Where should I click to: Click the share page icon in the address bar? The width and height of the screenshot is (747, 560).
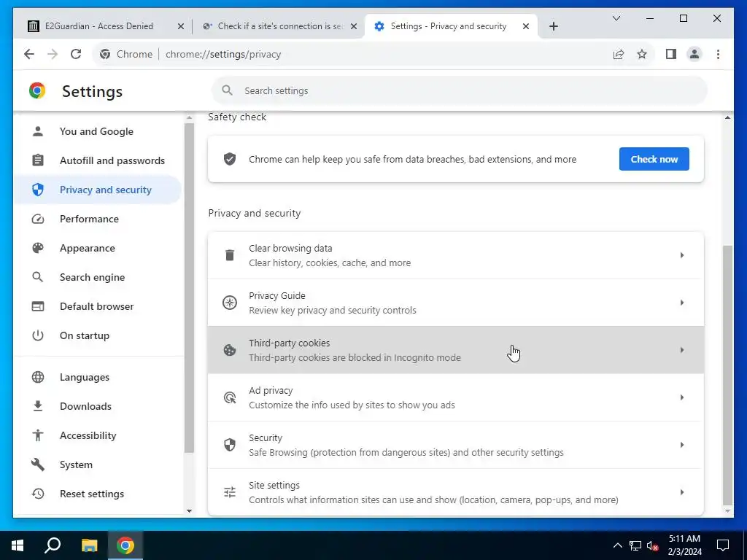coord(619,54)
